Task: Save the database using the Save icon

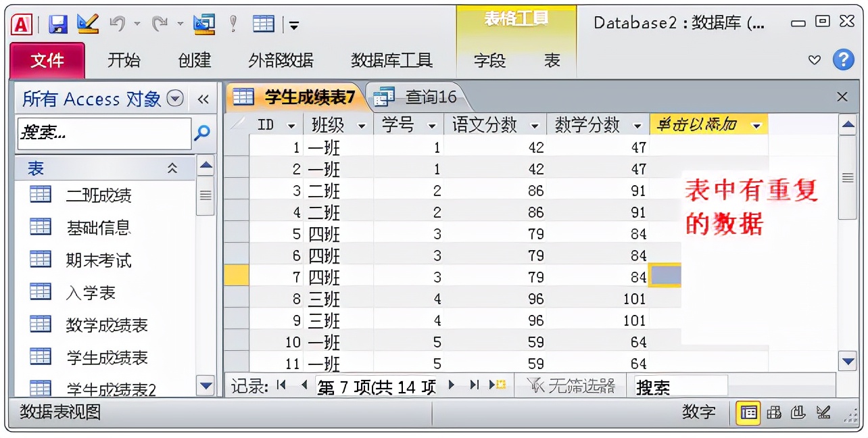Action: point(57,23)
